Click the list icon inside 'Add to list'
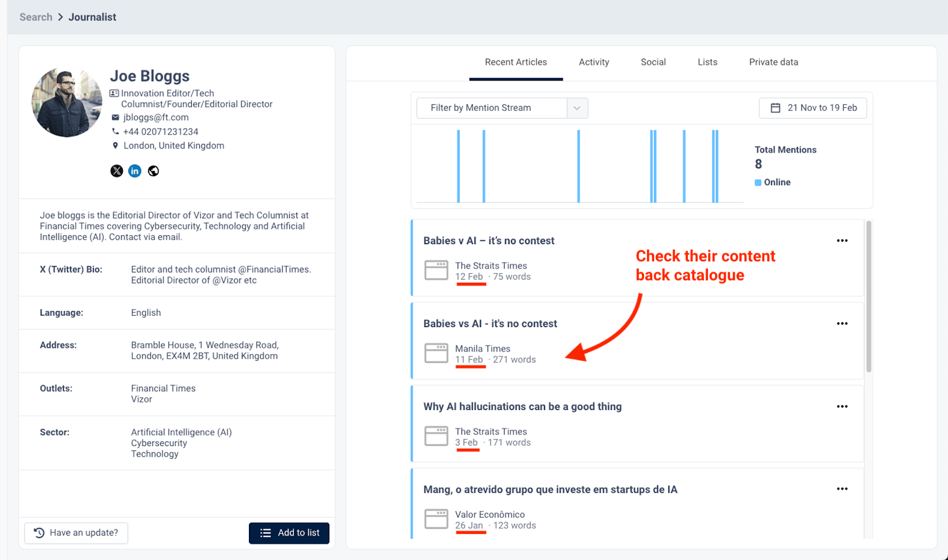Screen dimensions: 948x560 (x=265, y=533)
